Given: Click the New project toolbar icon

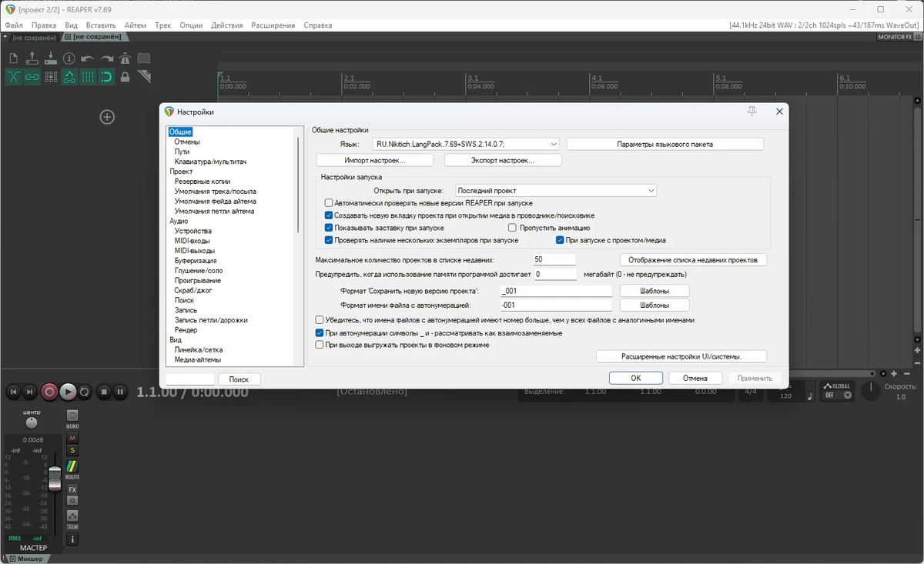Looking at the screenshot, I should click(14, 58).
